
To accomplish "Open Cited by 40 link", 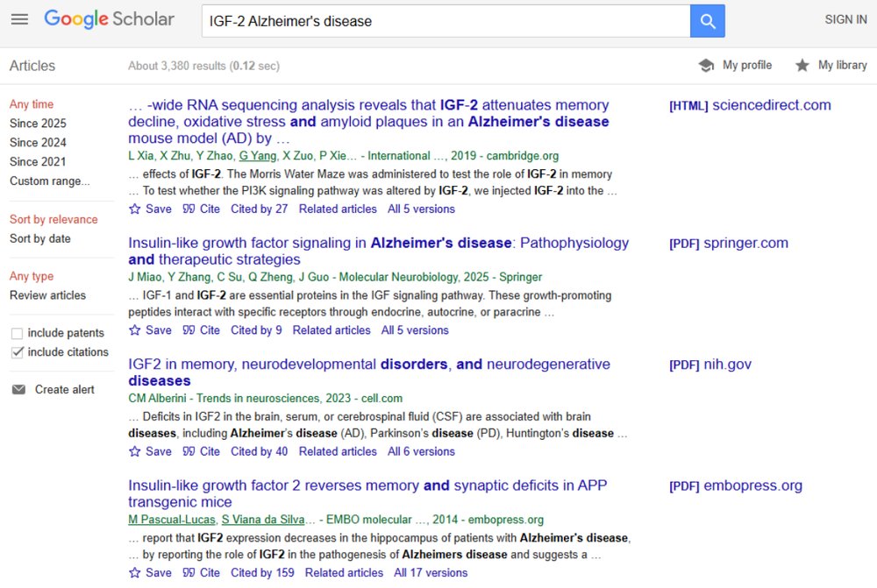I will click(259, 451).
